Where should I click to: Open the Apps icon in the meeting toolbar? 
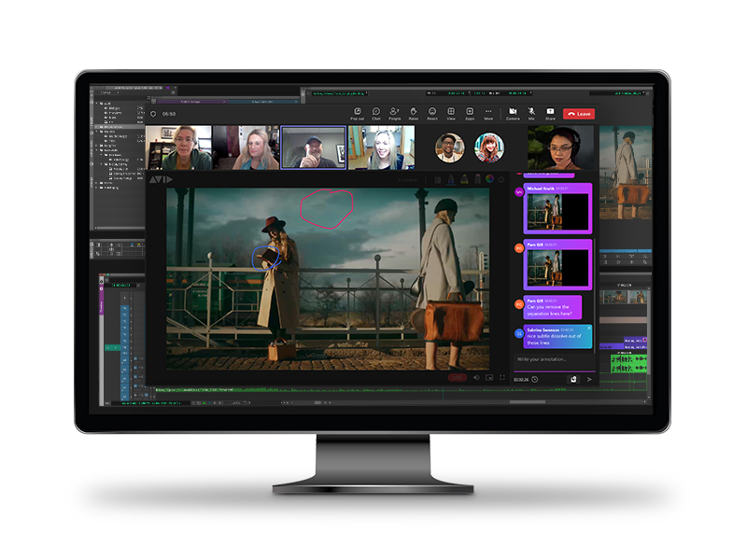coord(470,113)
